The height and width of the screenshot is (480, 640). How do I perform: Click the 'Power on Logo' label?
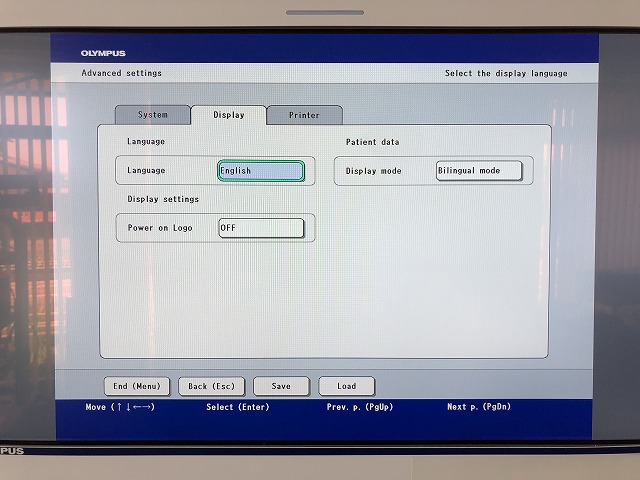click(160, 228)
